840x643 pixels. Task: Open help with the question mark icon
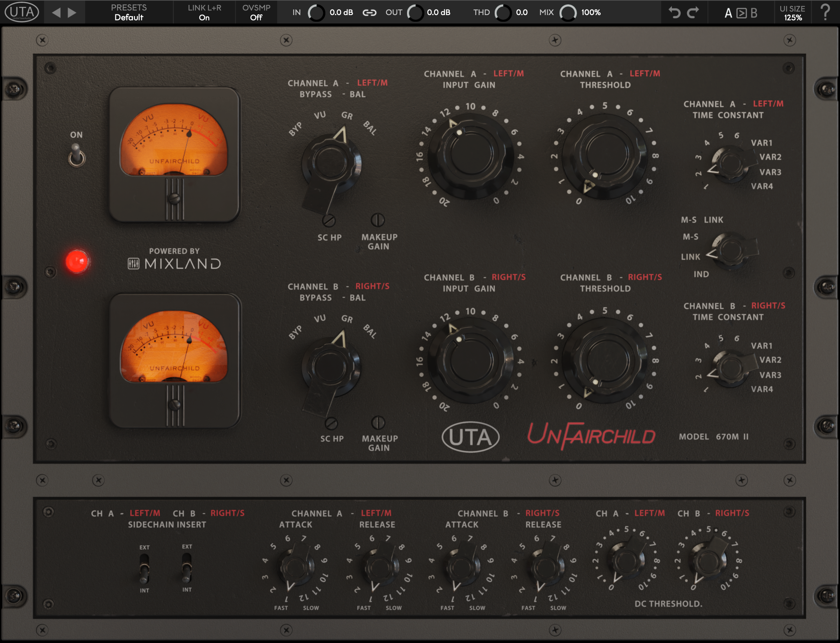pyautogui.click(x=826, y=13)
